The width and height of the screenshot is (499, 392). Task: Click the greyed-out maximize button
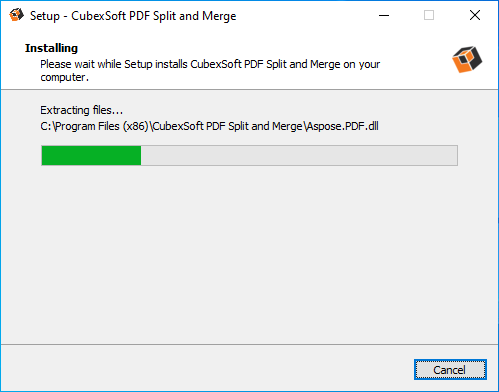click(x=429, y=15)
